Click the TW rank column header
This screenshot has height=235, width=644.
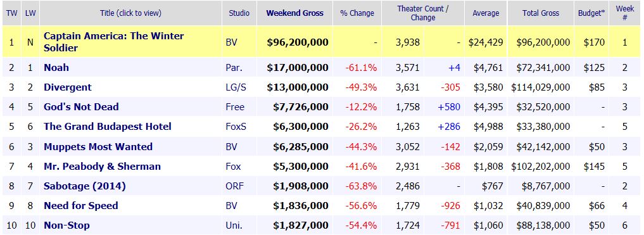click(x=12, y=13)
